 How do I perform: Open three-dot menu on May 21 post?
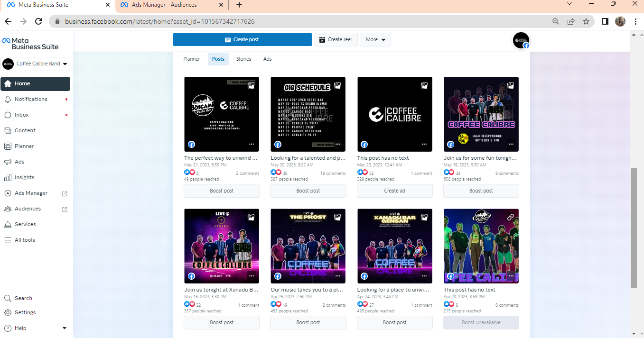click(x=252, y=144)
